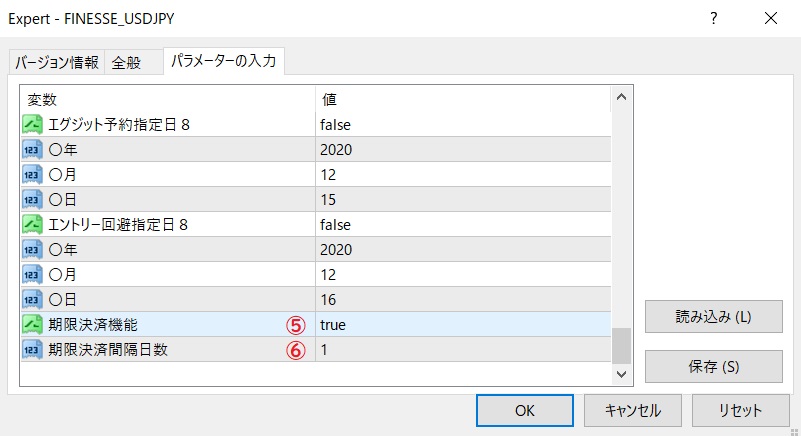
Task: Switch to バージョン情報 tab
Action: pos(56,63)
